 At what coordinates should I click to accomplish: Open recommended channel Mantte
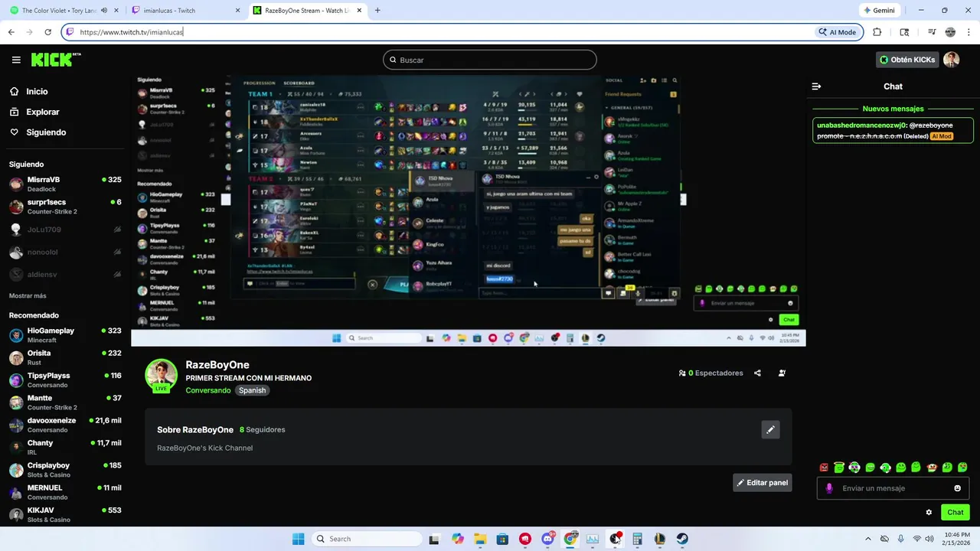point(65,403)
